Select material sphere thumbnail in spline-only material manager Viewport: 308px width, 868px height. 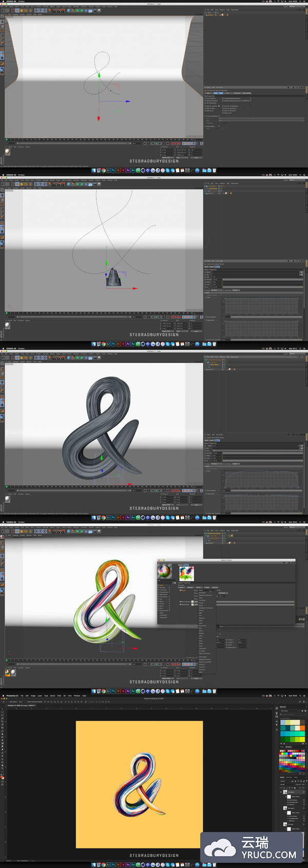click(8, 151)
